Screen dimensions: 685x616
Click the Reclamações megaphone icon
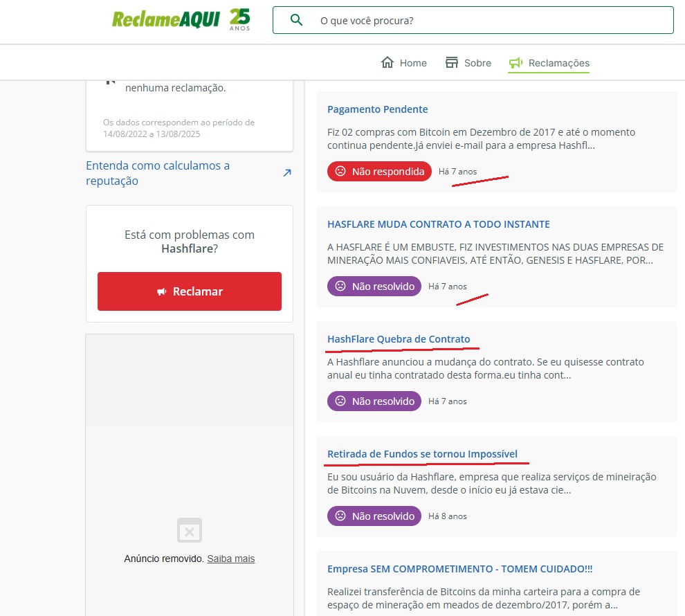click(516, 63)
